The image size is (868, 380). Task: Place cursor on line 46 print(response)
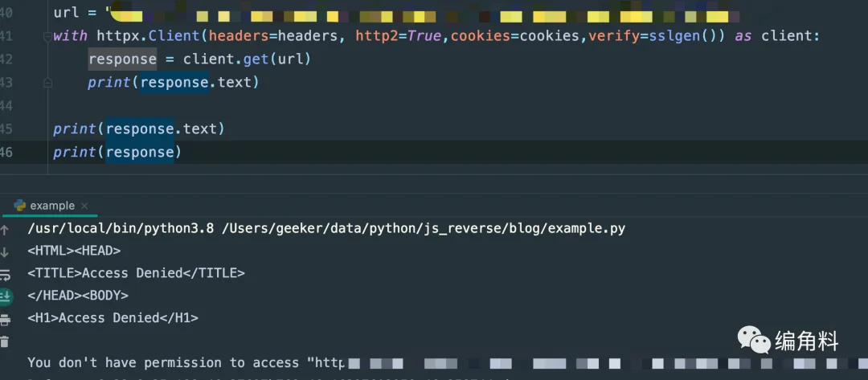click(117, 152)
